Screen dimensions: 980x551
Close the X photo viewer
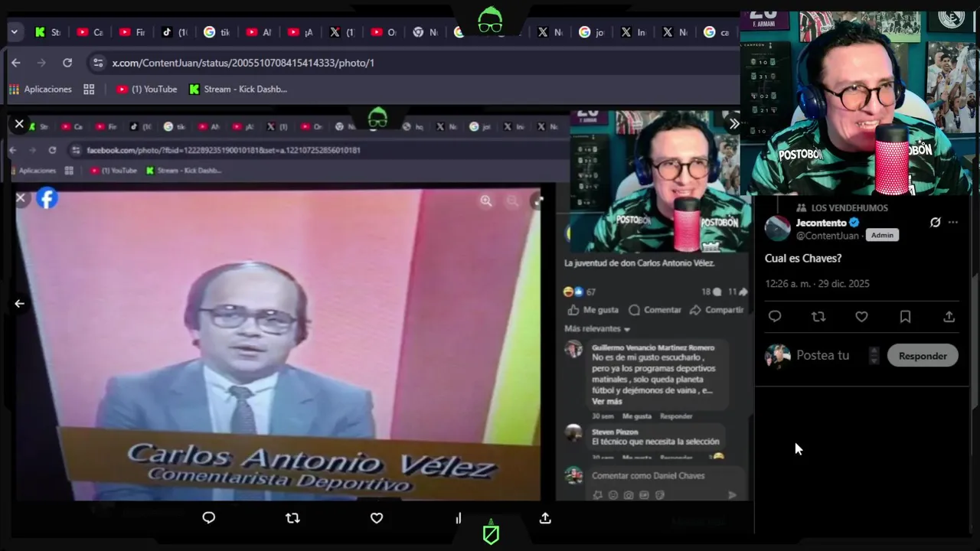(19, 124)
